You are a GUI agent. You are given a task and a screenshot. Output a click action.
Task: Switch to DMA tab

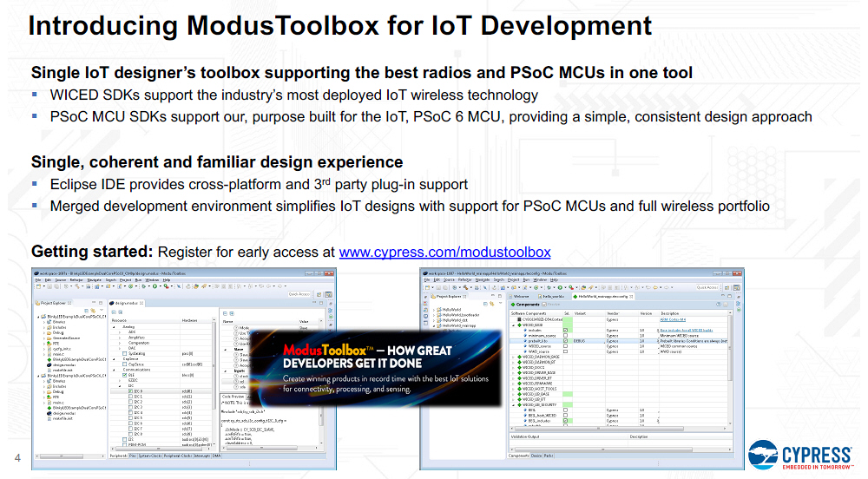point(216,456)
